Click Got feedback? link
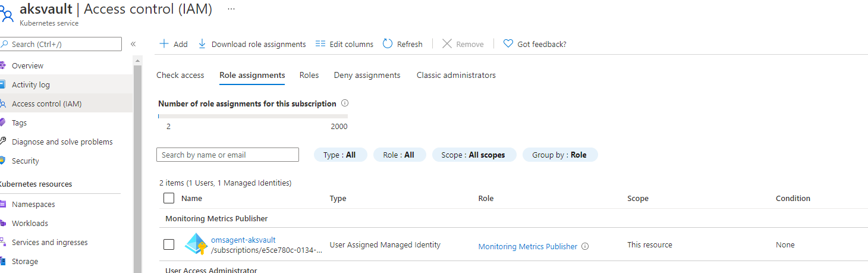The height and width of the screenshot is (273, 868). pyautogui.click(x=534, y=44)
